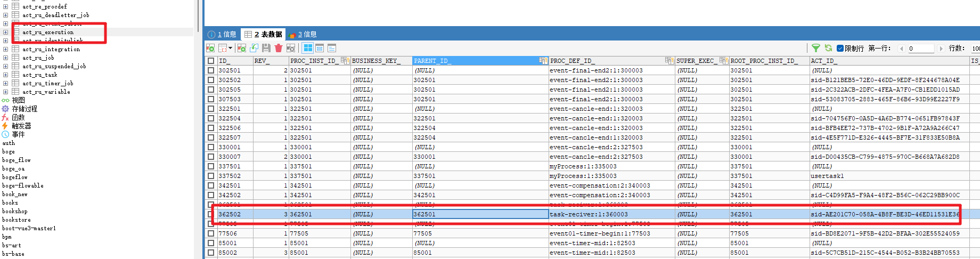Expand the act_ru_execution table node
980x259 pixels.
(5, 32)
